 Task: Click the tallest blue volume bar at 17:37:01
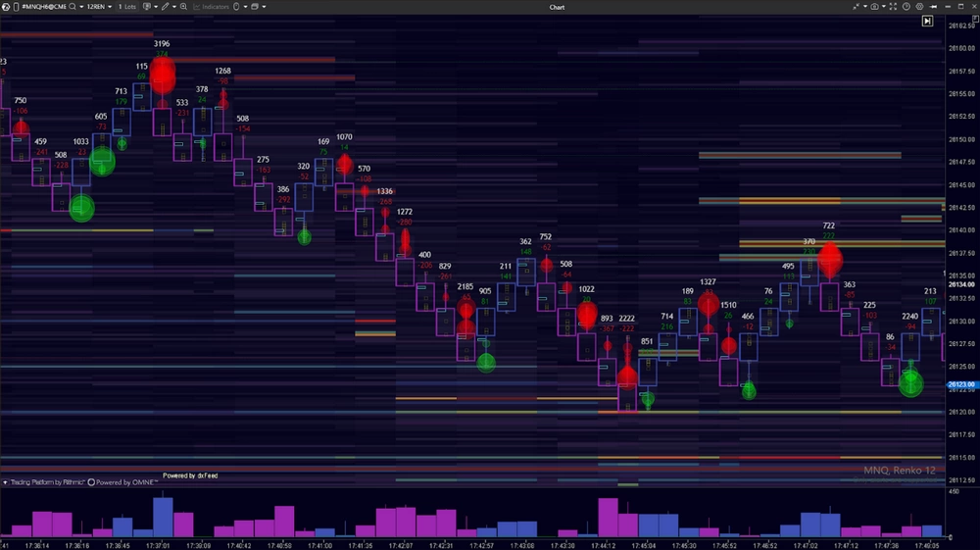coord(163,517)
